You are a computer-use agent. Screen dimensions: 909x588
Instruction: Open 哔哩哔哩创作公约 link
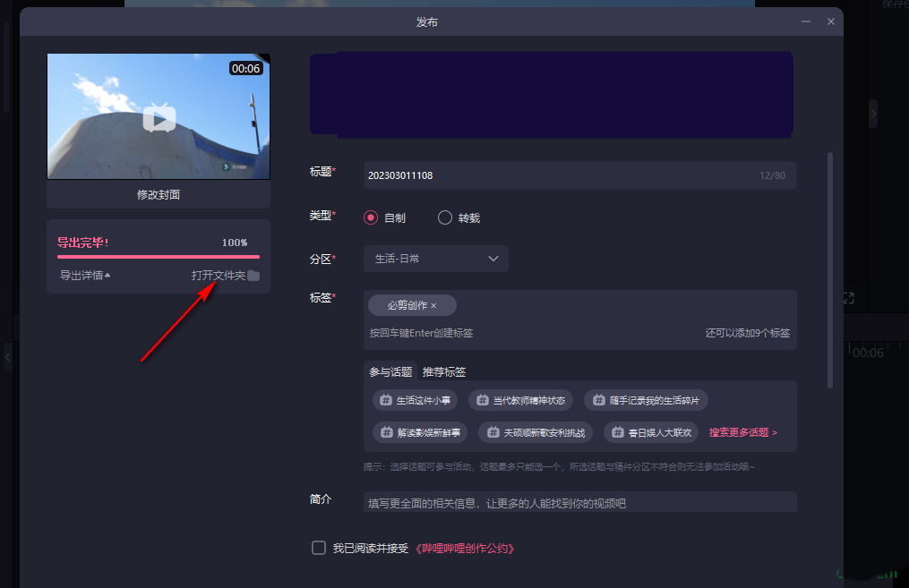pos(465,549)
